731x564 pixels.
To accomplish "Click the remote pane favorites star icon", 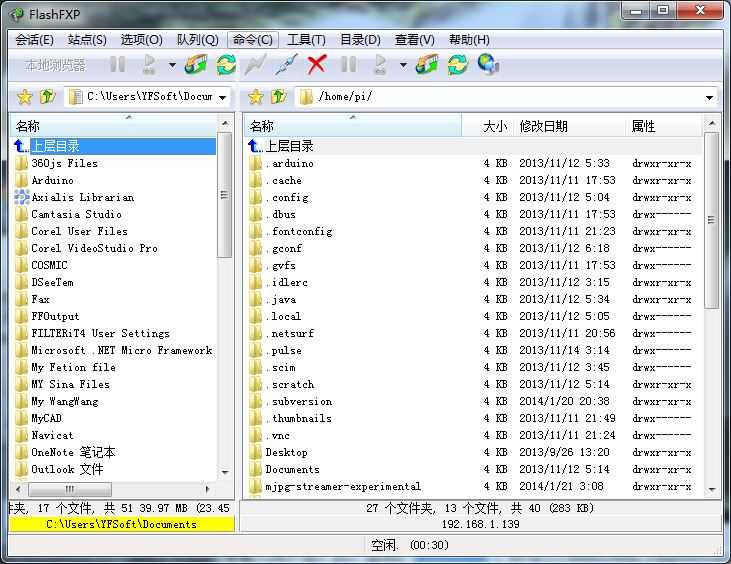I will click(255, 97).
